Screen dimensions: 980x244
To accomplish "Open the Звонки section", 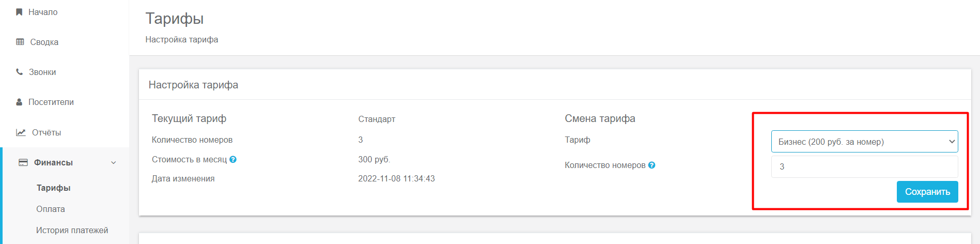I will 42,72.
